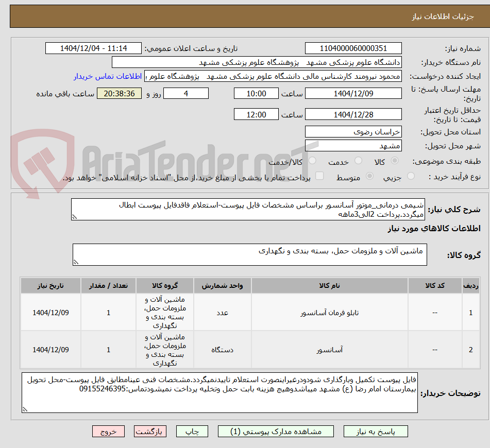Click the unit cell دستگاه
The image size is (490, 448).
click(222, 350)
